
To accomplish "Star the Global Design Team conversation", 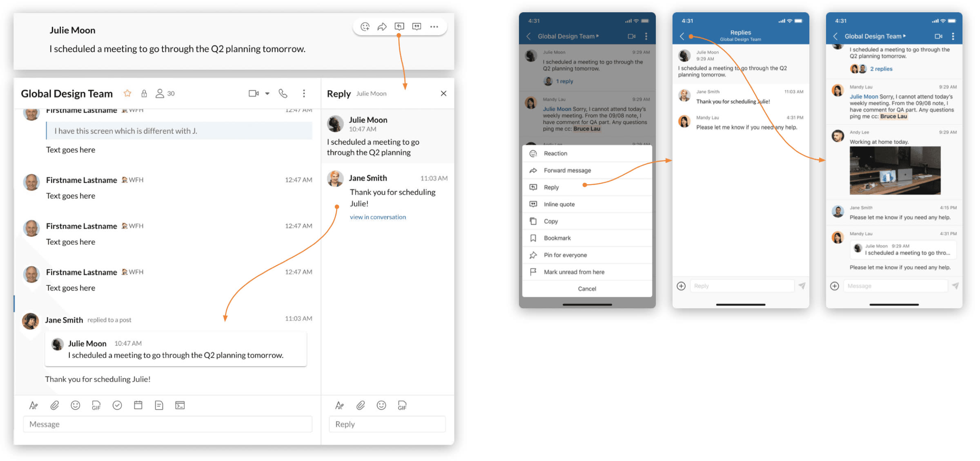I will coord(127,94).
